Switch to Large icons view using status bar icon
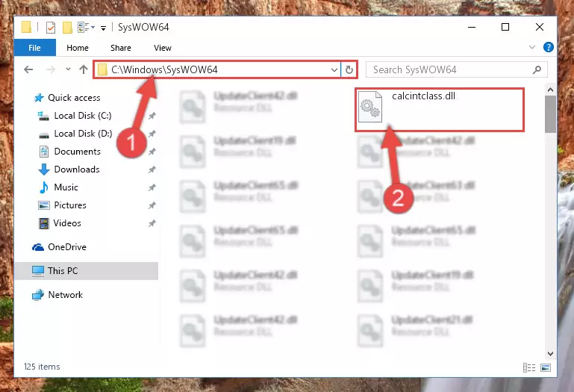This screenshot has height=392, width=574. click(x=546, y=367)
